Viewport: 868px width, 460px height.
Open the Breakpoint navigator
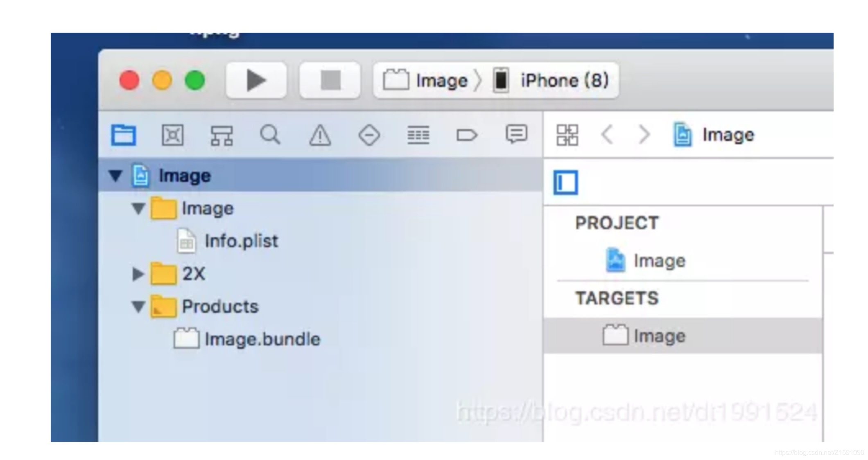(x=467, y=135)
